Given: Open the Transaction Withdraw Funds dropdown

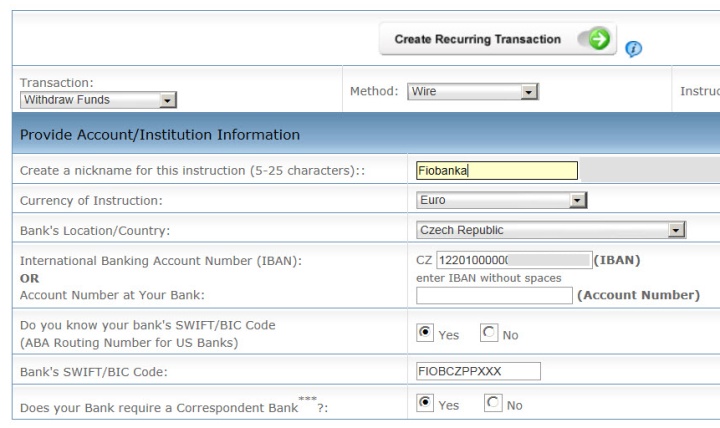Looking at the screenshot, I should tap(98, 100).
